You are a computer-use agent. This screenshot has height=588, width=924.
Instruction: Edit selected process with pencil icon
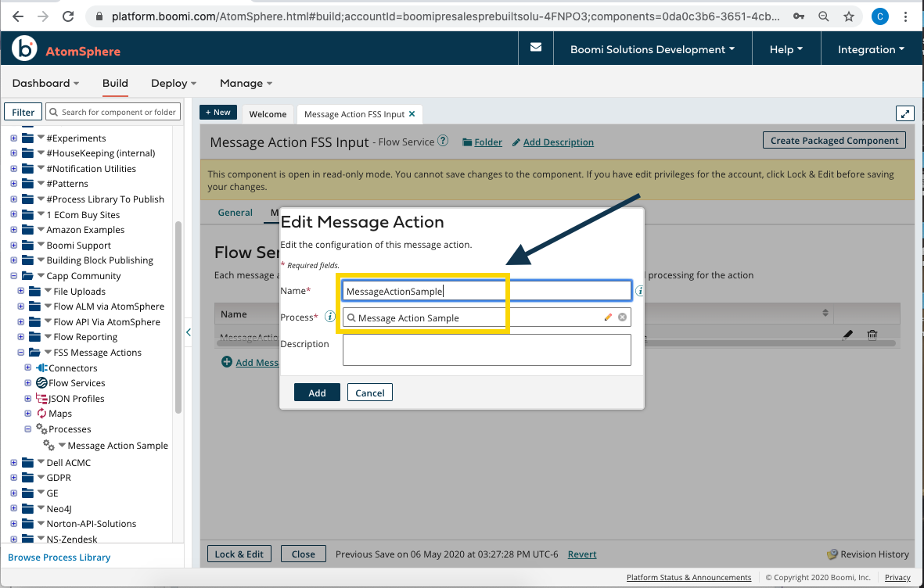click(x=608, y=317)
